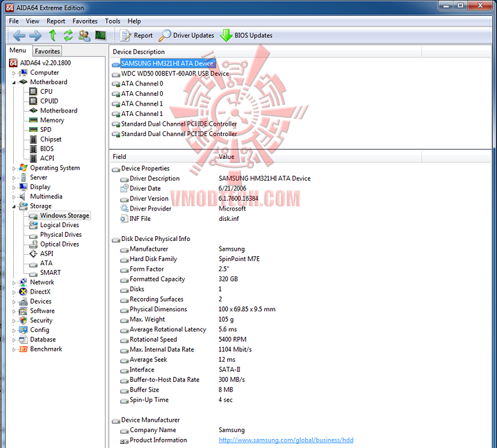Click the Config tree icon
Screen dimensions: 497x448
click(x=23, y=330)
